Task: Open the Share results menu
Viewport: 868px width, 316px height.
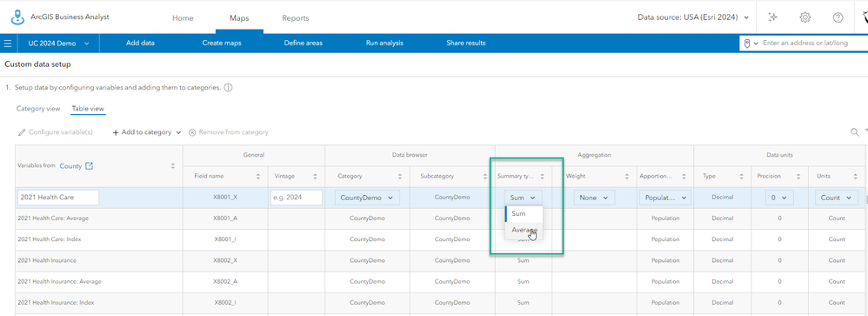Action: point(466,44)
